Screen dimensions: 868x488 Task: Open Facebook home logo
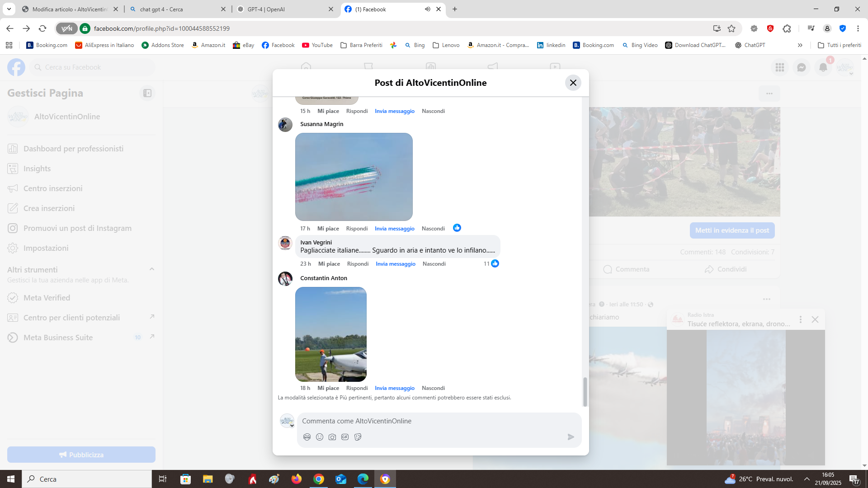tap(16, 67)
